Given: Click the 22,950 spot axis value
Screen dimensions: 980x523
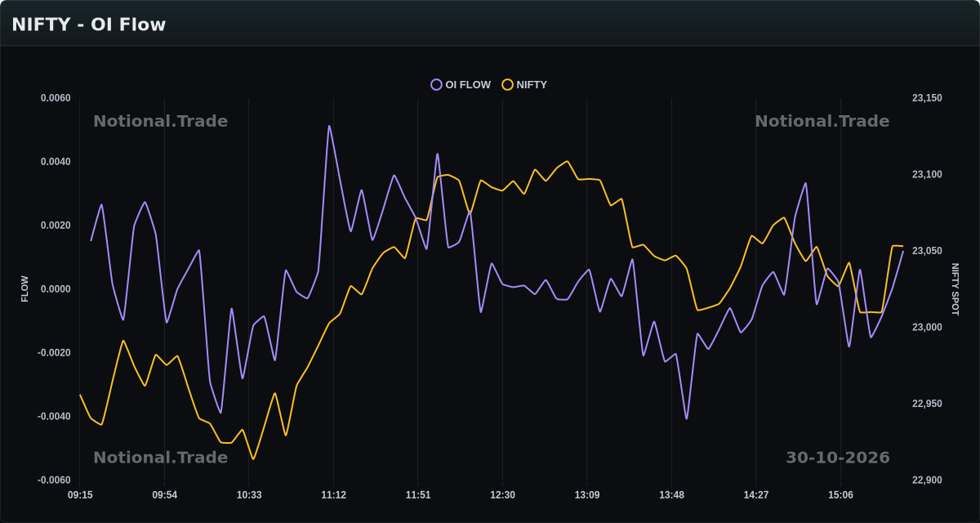Looking at the screenshot, I should (x=927, y=404).
